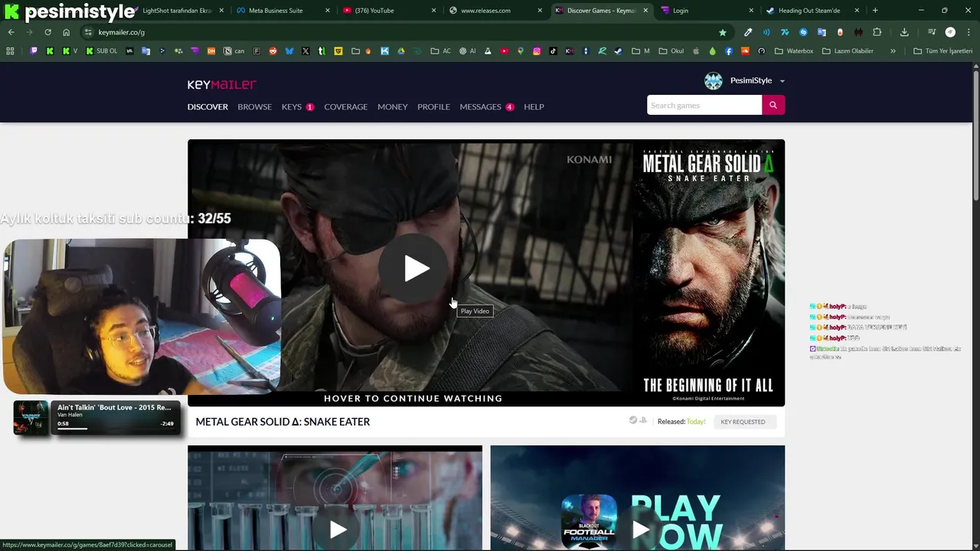The image size is (980, 551).
Task: Play the Blackout Football Manager video
Action: (640, 529)
